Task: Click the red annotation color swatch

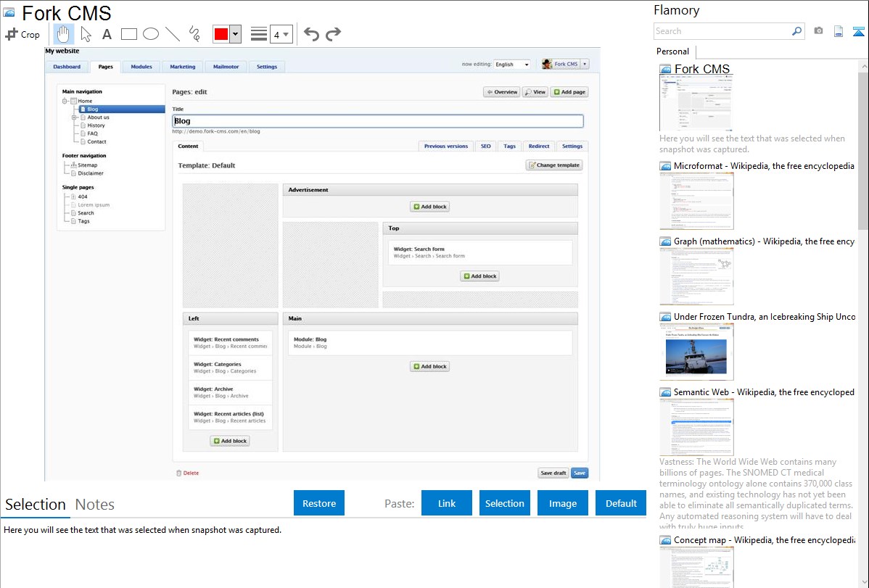Action: [221, 34]
